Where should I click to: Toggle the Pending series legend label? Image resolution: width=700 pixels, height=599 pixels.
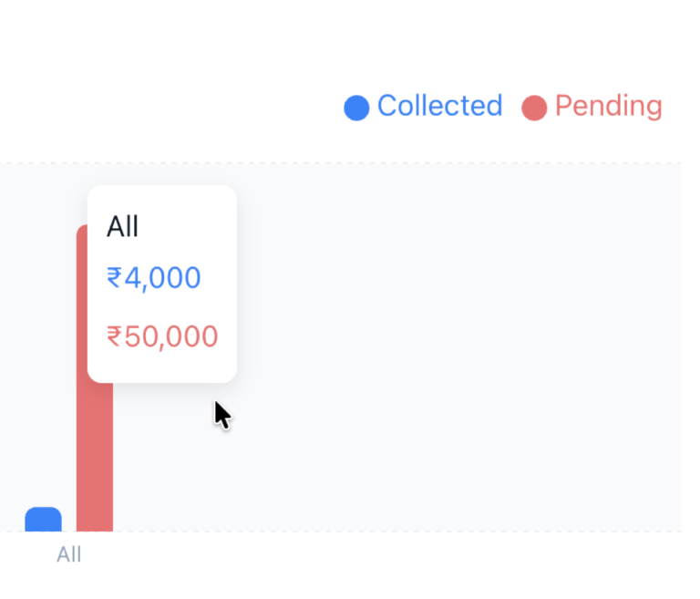point(608,106)
